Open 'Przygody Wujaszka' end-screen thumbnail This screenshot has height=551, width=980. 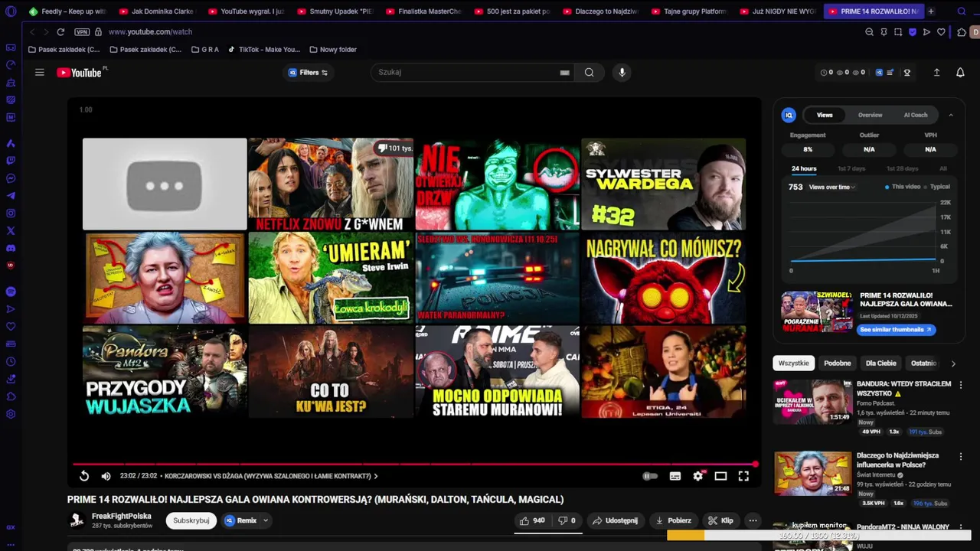point(165,372)
